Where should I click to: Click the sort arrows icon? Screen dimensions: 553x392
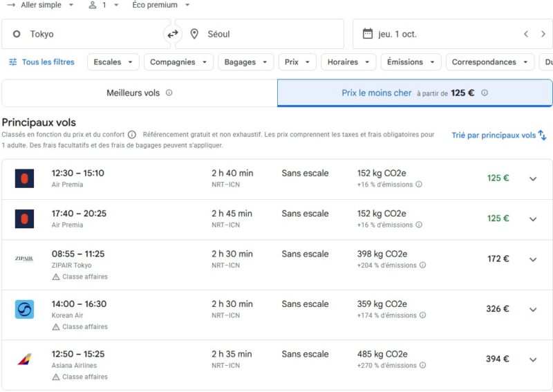point(543,135)
